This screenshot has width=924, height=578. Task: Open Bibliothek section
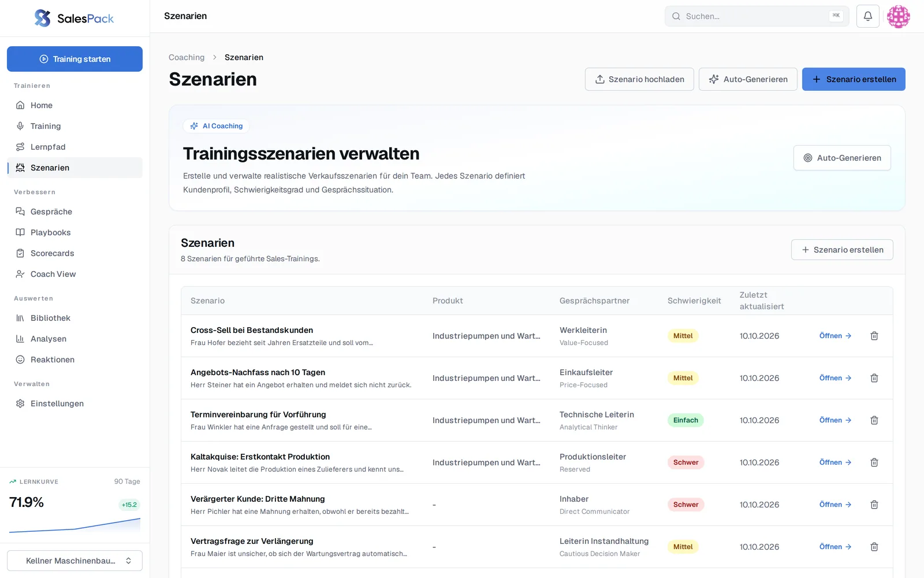click(74, 318)
